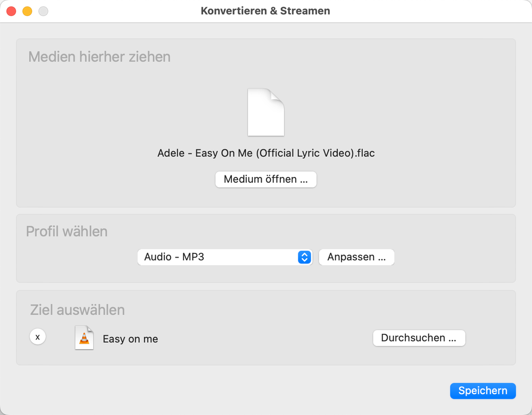Save the conversion with Speichern
This screenshot has width=532, height=415.
483,391
